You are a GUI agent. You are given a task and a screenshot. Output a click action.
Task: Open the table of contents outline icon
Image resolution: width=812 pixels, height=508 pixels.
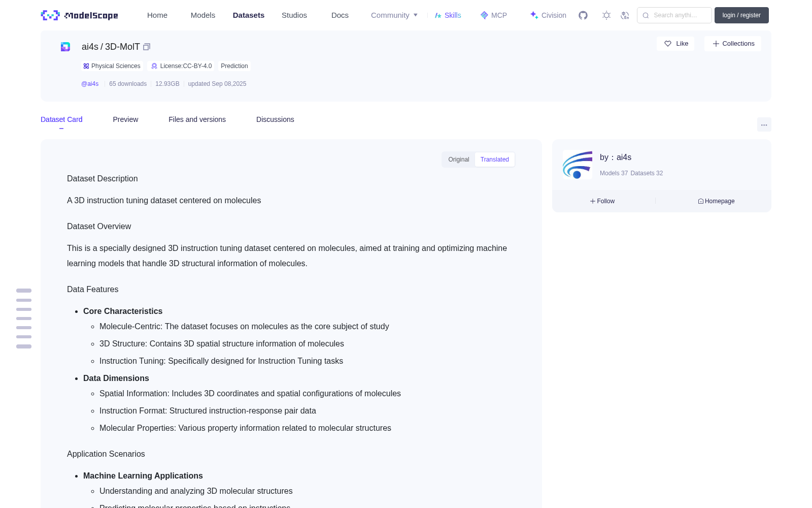click(24, 319)
